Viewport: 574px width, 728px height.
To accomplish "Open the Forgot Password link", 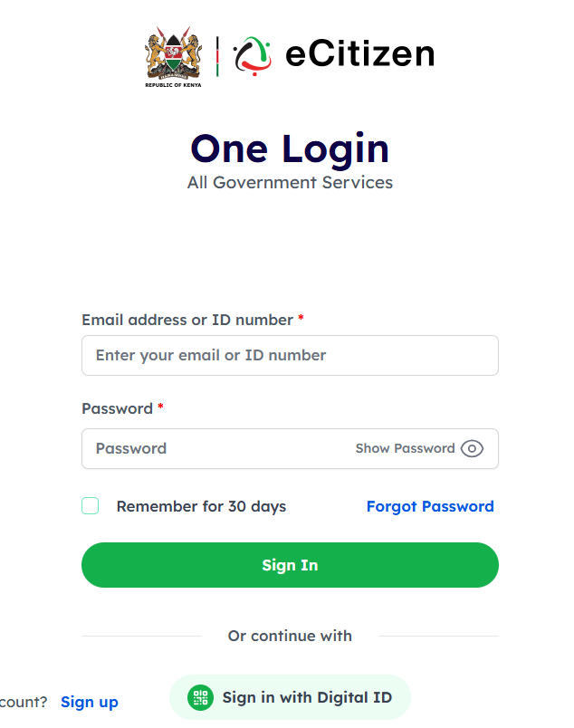I will click(430, 506).
